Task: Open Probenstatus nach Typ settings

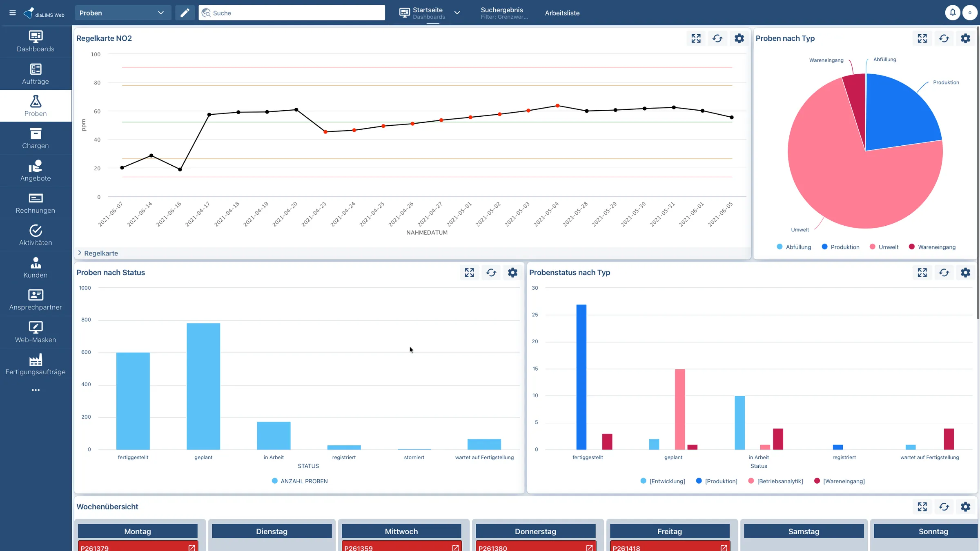Action: tap(965, 273)
